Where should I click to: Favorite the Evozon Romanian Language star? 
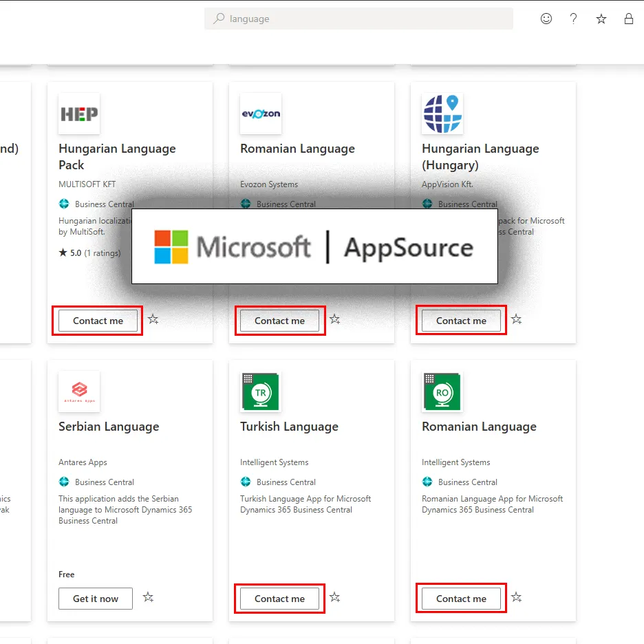pos(334,319)
